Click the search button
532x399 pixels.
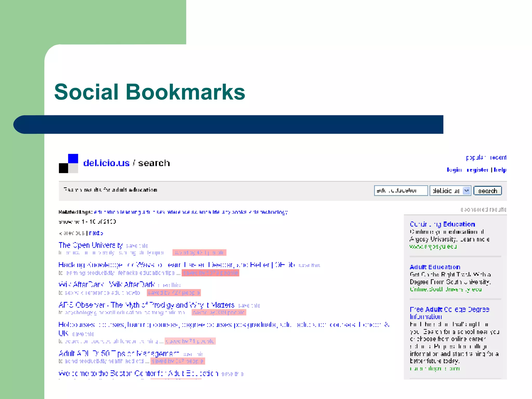click(488, 191)
